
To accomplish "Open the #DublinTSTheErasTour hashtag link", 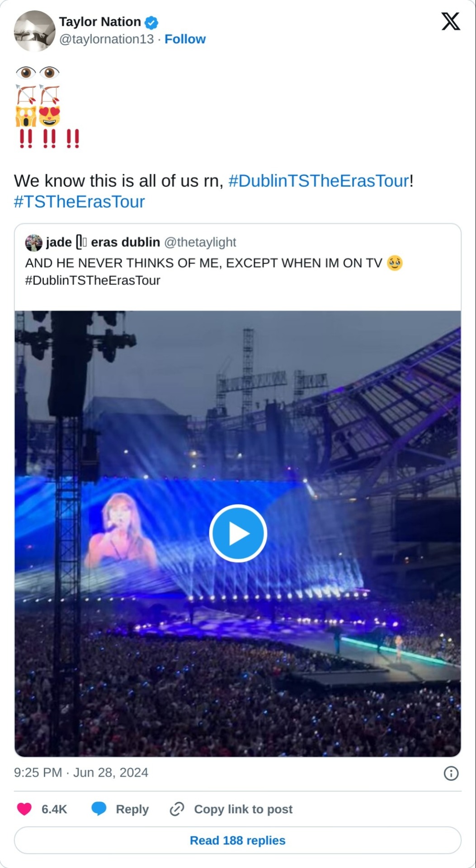I will point(319,181).
